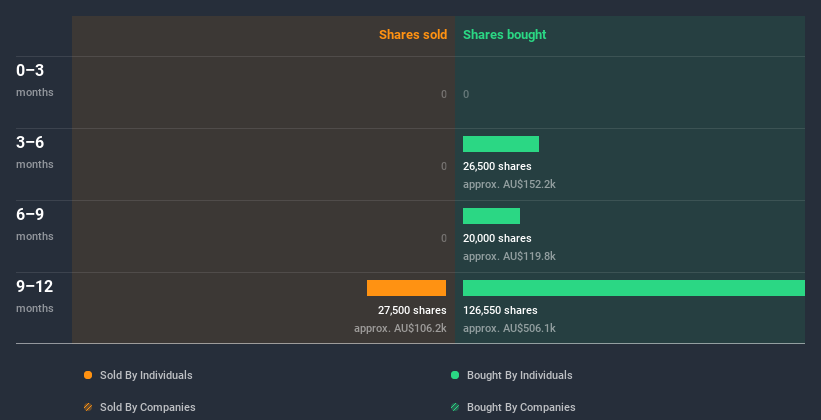This screenshot has height=420, width=821.
Task: Click the 27,500 shares label
Action: coord(412,310)
